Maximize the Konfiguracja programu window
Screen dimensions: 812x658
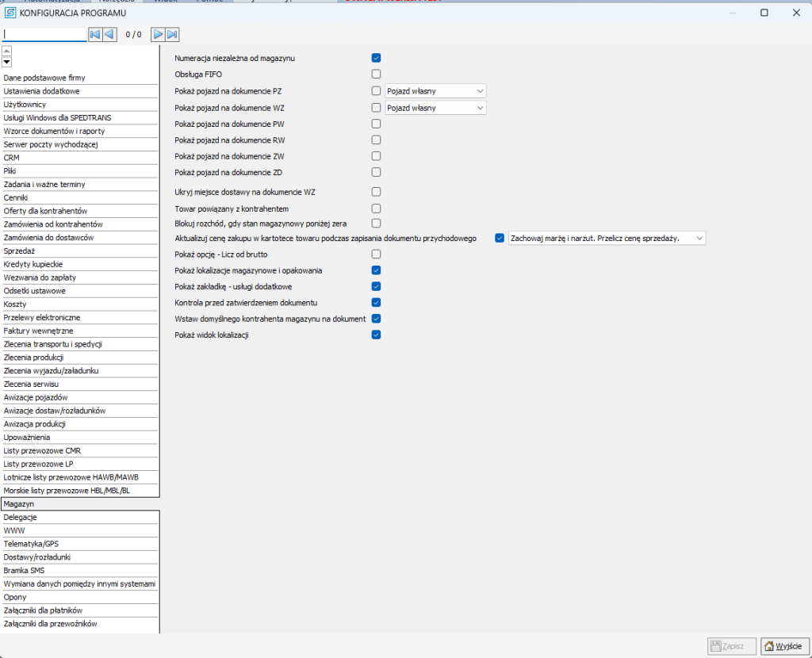(x=764, y=13)
